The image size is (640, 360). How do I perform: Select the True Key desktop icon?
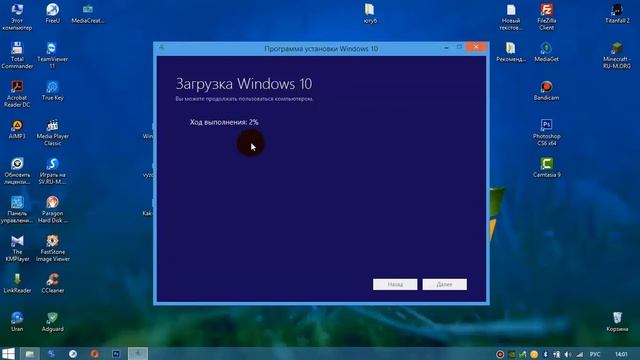[52, 91]
